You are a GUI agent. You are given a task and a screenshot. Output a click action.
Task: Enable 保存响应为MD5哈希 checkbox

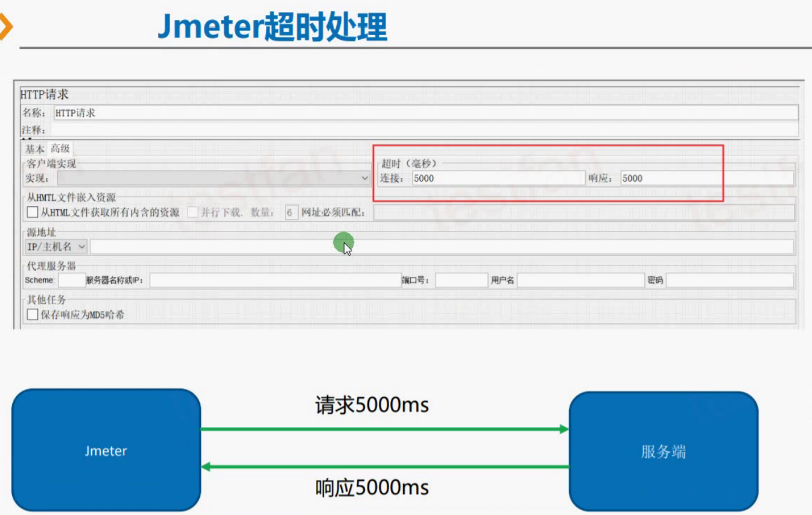click(x=33, y=314)
